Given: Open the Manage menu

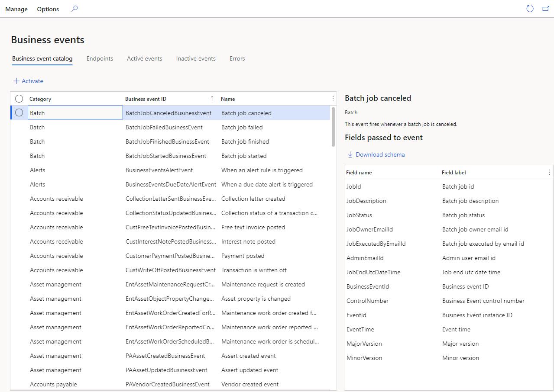Looking at the screenshot, I should [16, 9].
